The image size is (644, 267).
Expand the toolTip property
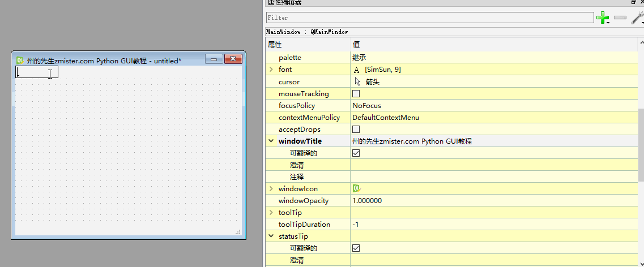tap(271, 213)
